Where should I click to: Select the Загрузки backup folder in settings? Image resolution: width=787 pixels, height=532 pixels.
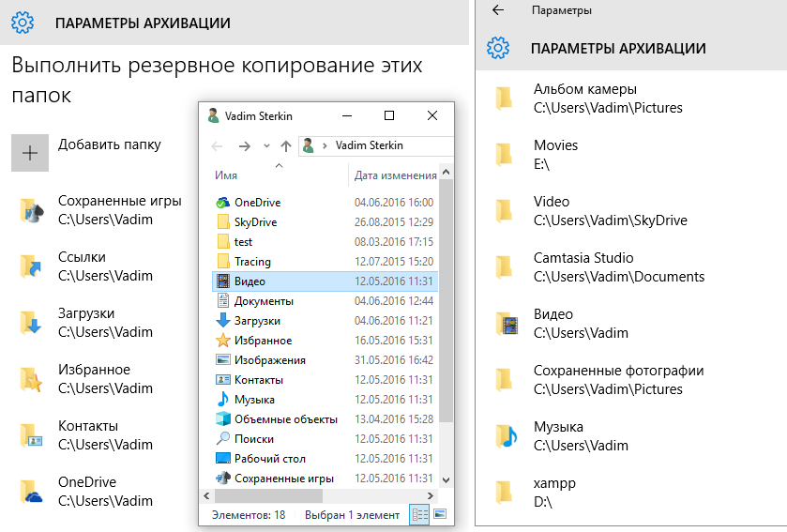(x=86, y=322)
